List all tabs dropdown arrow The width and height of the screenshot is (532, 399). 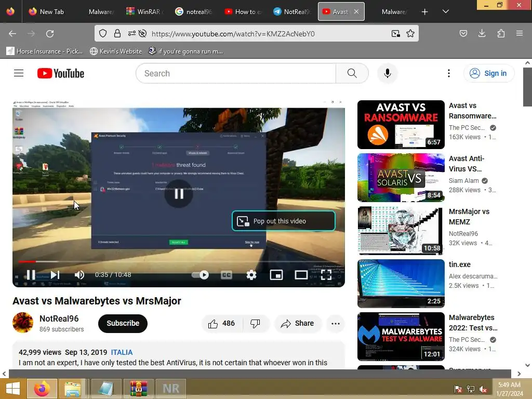pyautogui.click(x=446, y=11)
